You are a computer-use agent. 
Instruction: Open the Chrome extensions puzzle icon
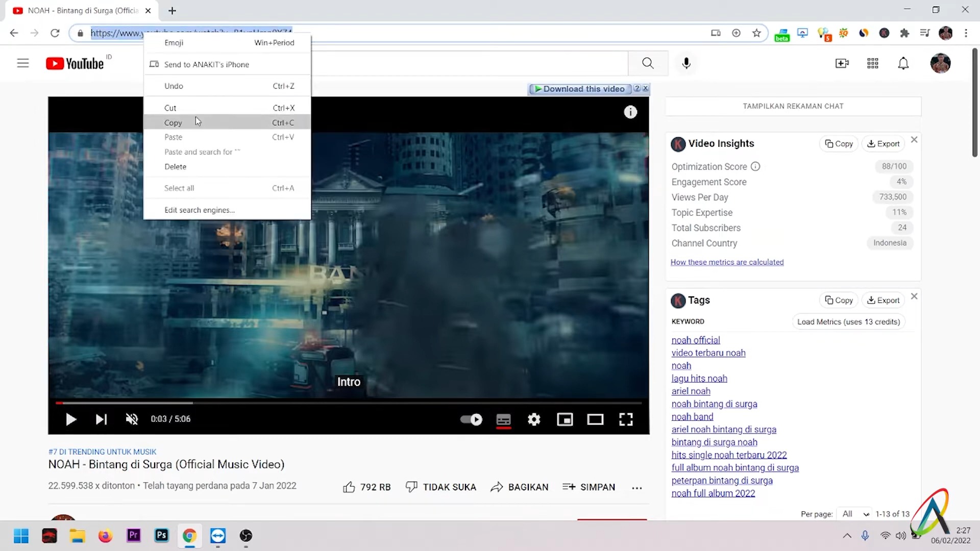click(x=904, y=33)
